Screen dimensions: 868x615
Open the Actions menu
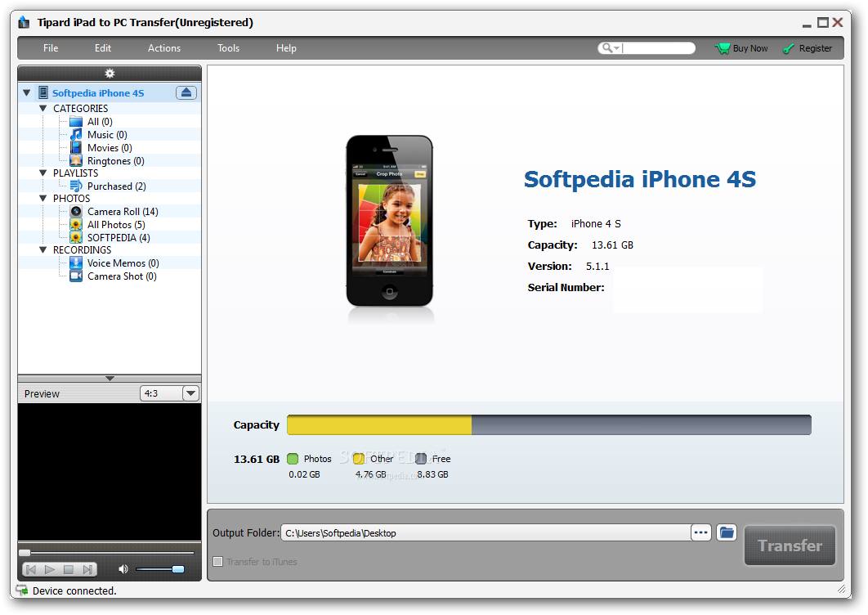[x=163, y=48]
